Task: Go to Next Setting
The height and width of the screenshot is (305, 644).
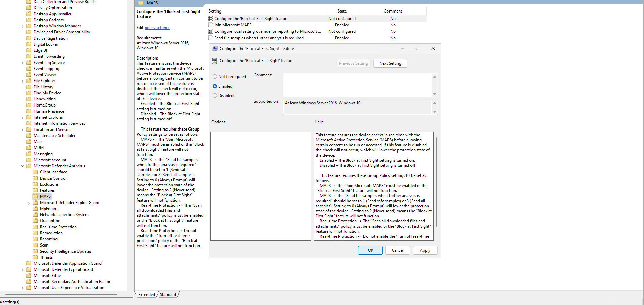Action: click(390, 63)
